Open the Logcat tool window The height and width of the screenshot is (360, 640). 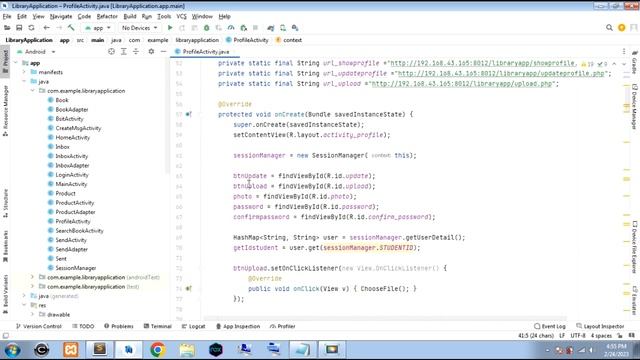[193, 326]
